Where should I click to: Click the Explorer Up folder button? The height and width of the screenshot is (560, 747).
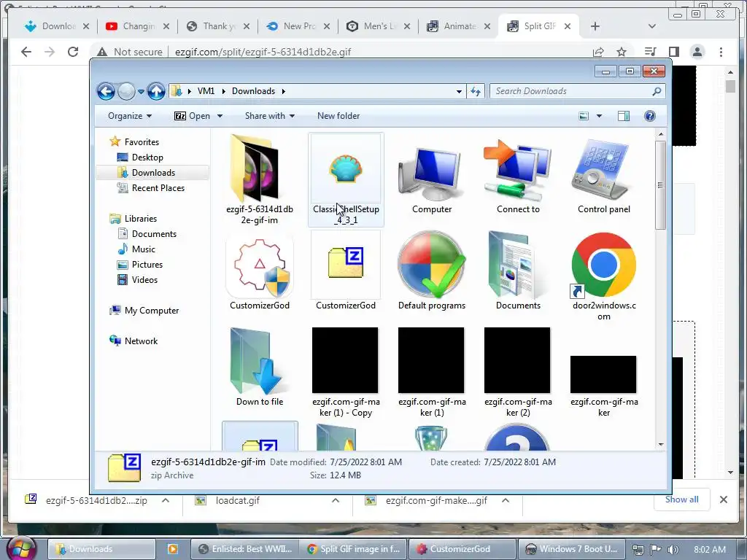(x=156, y=91)
